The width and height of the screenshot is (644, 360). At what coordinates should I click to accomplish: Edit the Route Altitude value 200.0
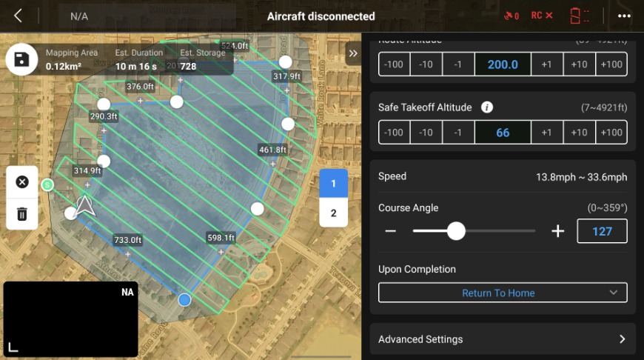[503, 64]
